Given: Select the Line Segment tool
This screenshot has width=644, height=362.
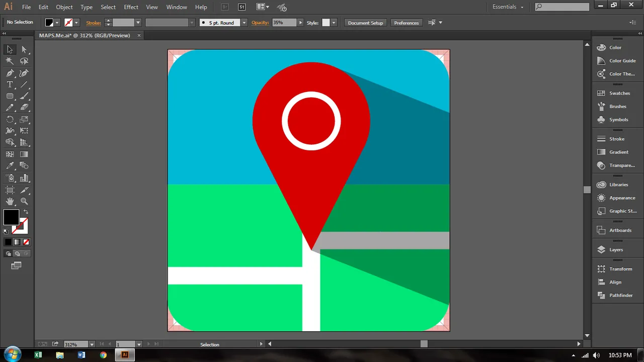Looking at the screenshot, I should click(24, 84).
